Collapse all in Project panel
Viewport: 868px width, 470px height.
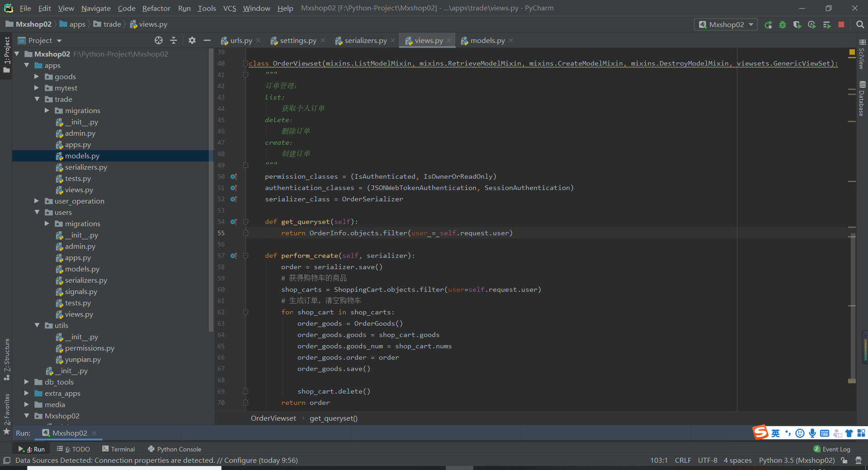[174, 41]
